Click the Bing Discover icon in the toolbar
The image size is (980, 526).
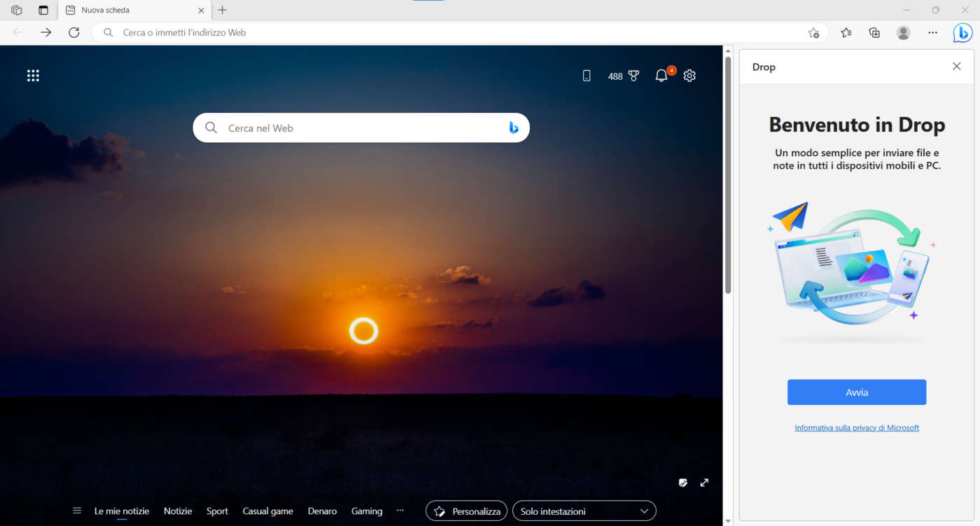pos(962,32)
